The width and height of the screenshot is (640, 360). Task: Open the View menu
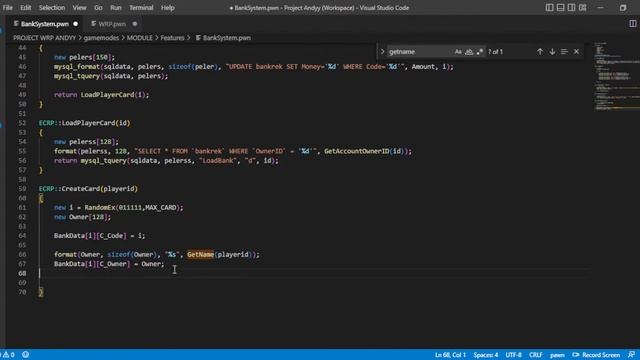pyautogui.click(x=79, y=8)
